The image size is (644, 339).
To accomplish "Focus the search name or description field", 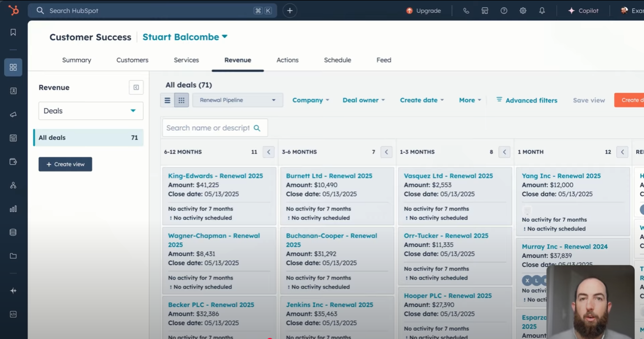I will click(x=215, y=128).
